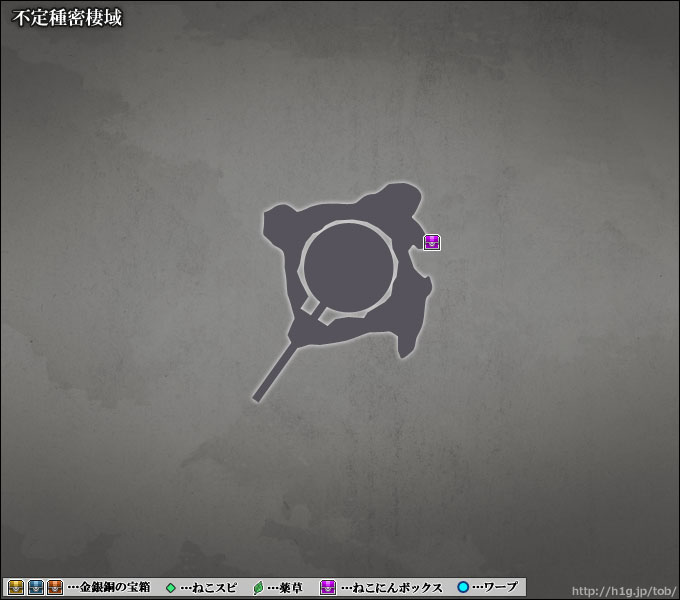Viewport: 680px width, 600px height.
Task: Click the green leaf 薬草 legend icon
Action: click(x=258, y=587)
